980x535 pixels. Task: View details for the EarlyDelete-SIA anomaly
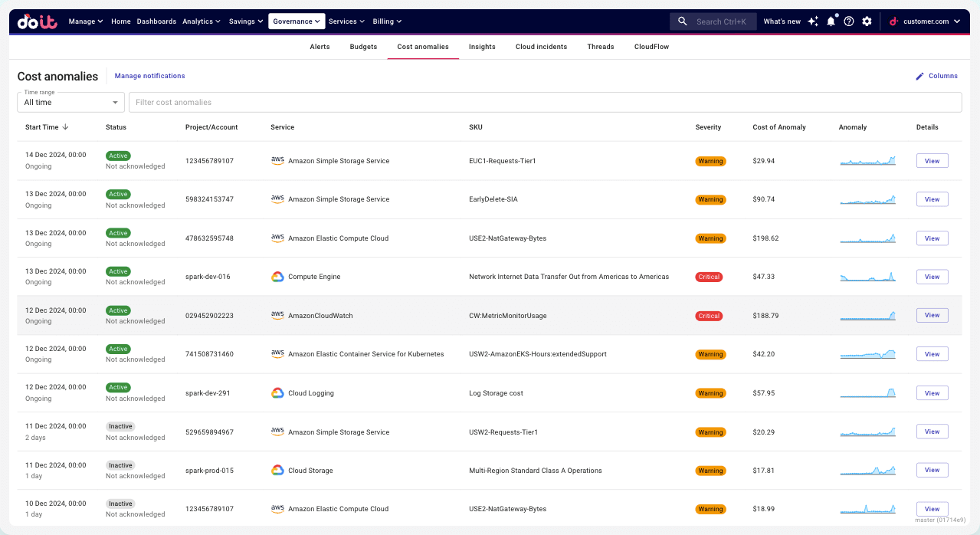click(x=932, y=199)
